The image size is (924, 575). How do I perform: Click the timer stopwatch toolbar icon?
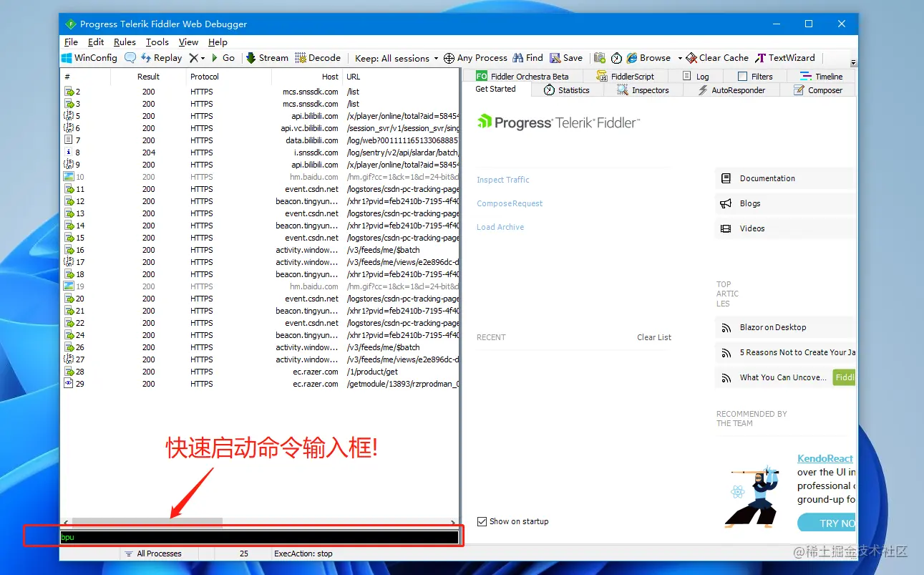point(616,58)
